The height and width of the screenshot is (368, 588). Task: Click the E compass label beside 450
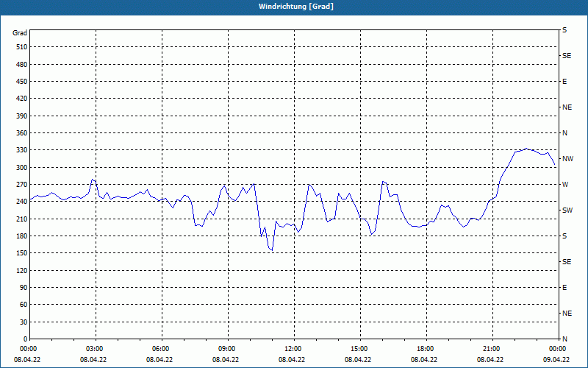pyautogui.click(x=564, y=82)
